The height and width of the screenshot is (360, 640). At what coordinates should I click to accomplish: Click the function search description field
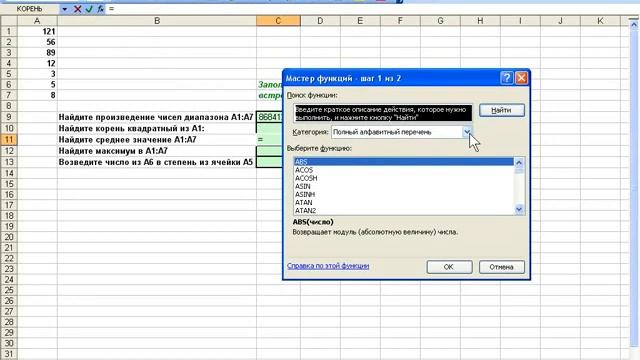(x=382, y=113)
